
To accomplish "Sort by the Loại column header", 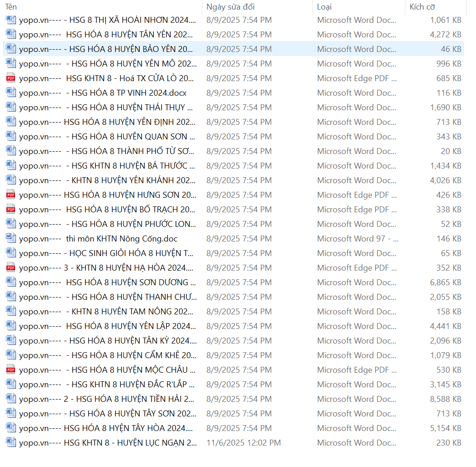I will [x=324, y=7].
